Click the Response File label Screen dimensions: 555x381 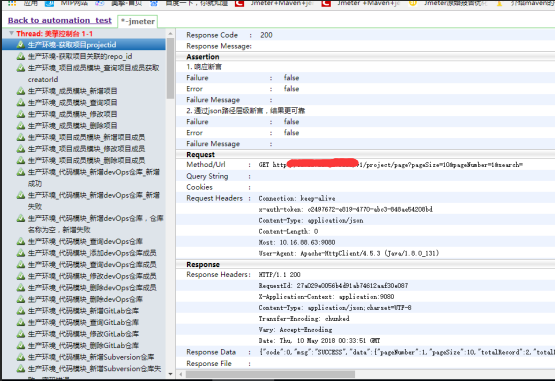[x=209, y=364]
